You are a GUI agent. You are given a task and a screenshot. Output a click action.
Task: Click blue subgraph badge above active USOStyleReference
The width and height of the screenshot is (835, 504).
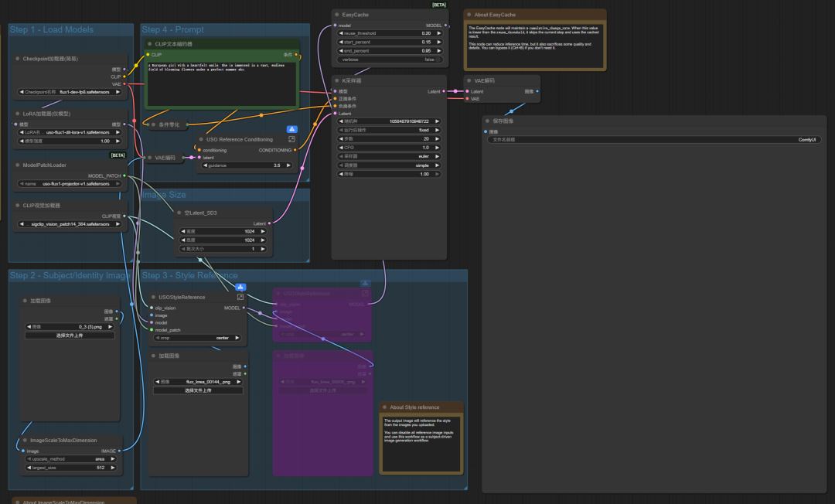pyautogui.click(x=240, y=287)
